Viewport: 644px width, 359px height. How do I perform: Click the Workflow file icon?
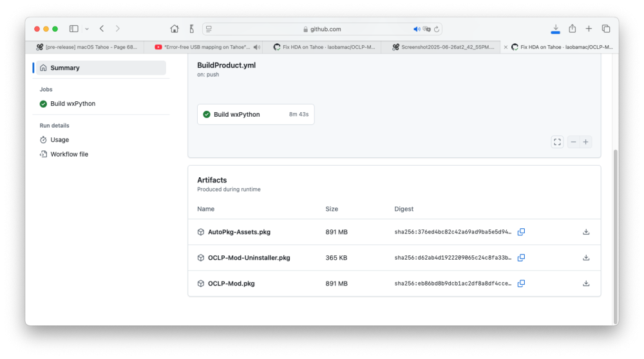coord(43,154)
